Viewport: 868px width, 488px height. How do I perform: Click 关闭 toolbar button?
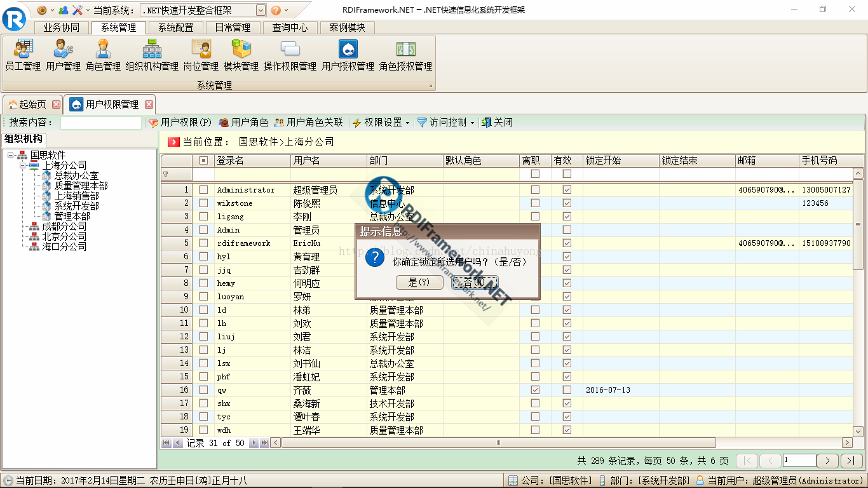(497, 123)
